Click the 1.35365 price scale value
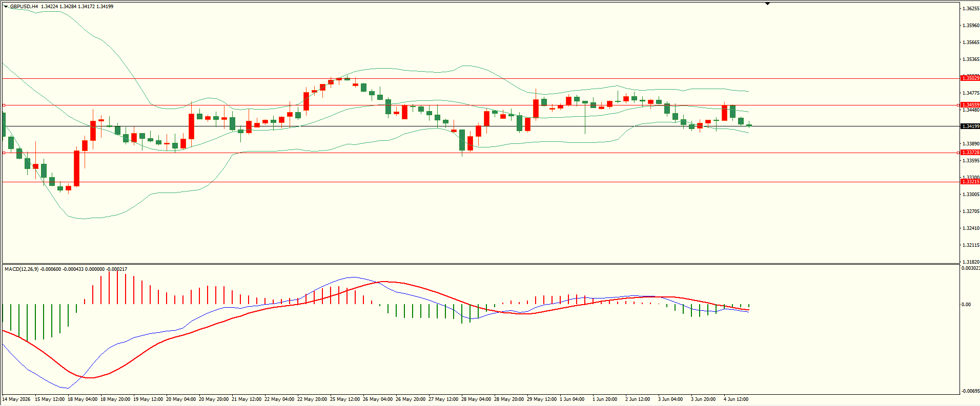The image size is (980, 406). tap(971, 59)
